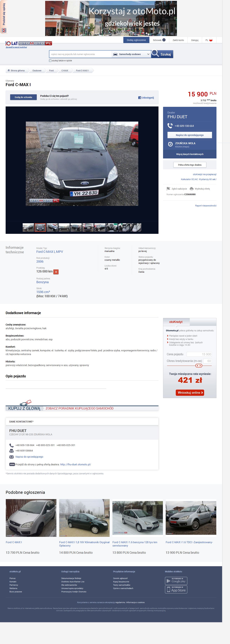Open the C-MAX breadcrumb

(x=65, y=70)
